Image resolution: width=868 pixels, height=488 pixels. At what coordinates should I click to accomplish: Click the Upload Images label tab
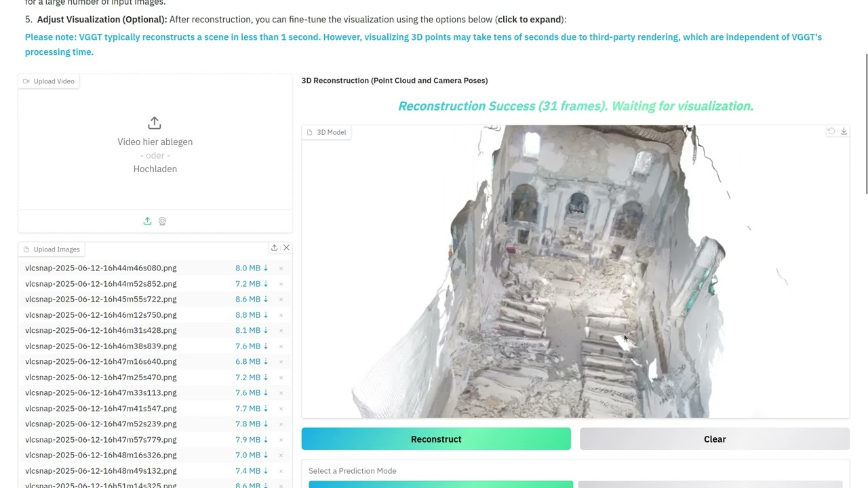point(52,249)
